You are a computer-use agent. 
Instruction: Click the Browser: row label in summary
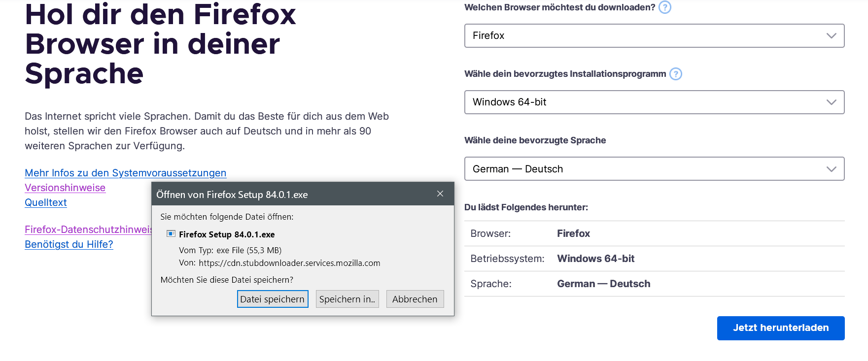(490, 233)
